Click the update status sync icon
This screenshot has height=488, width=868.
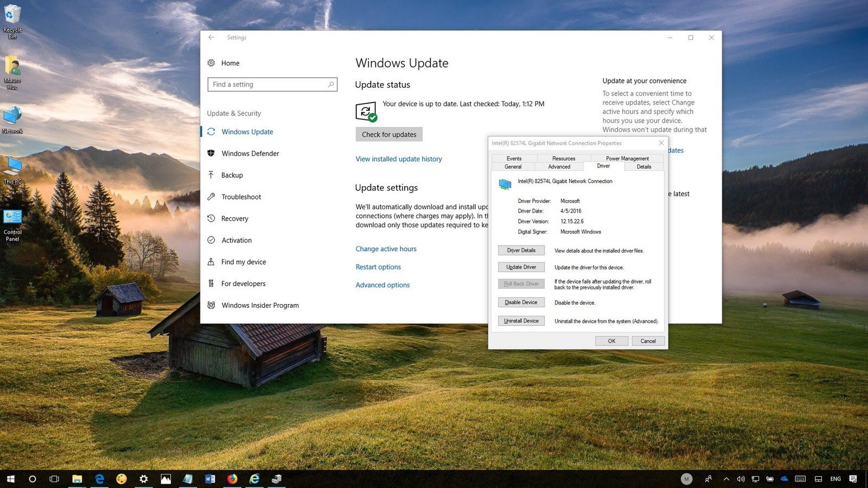pos(366,112)
